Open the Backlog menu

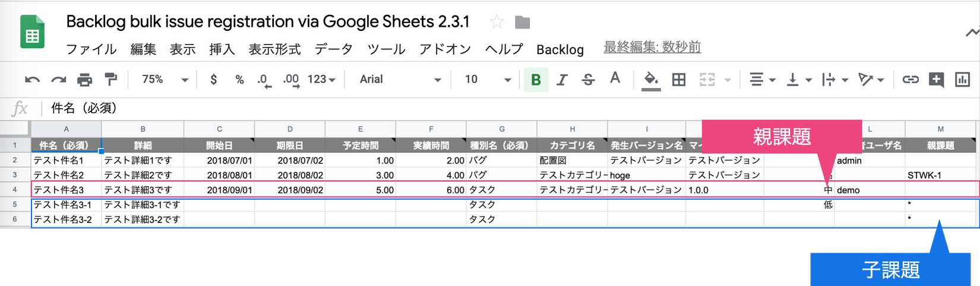[559, 49]
